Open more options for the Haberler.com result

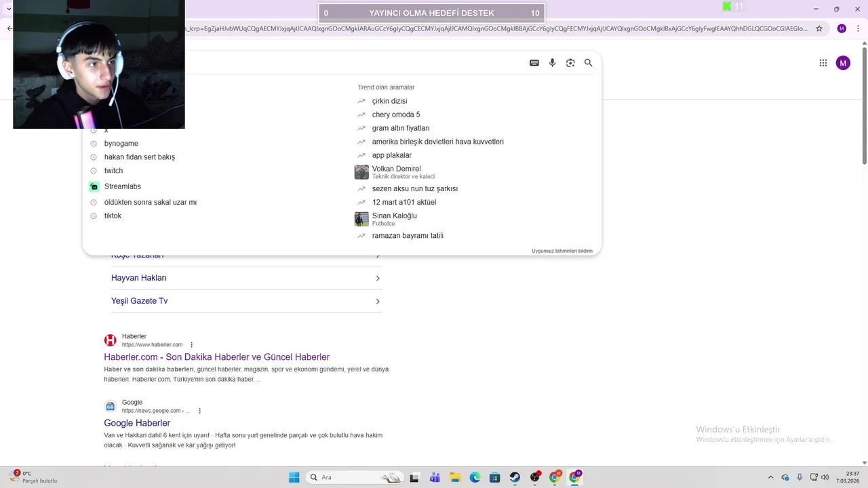coord(192,345)
